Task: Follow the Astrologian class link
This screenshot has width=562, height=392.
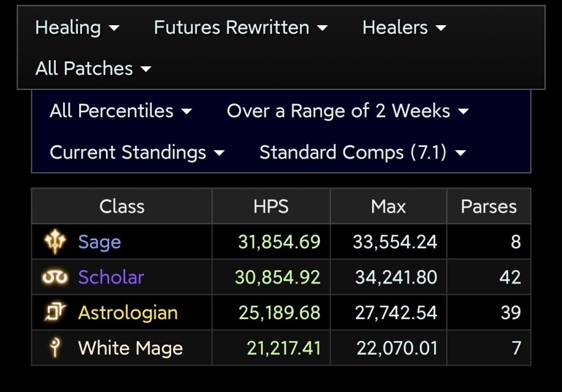Action: (128, 313)
